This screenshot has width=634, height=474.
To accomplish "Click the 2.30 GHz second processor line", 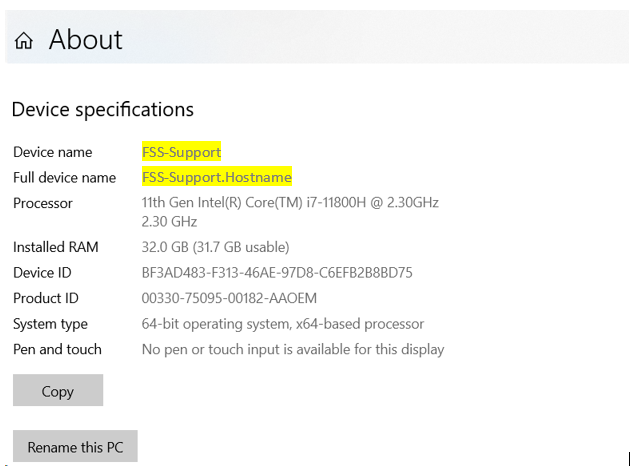I will pyautogui.click(x=169, y=222).
